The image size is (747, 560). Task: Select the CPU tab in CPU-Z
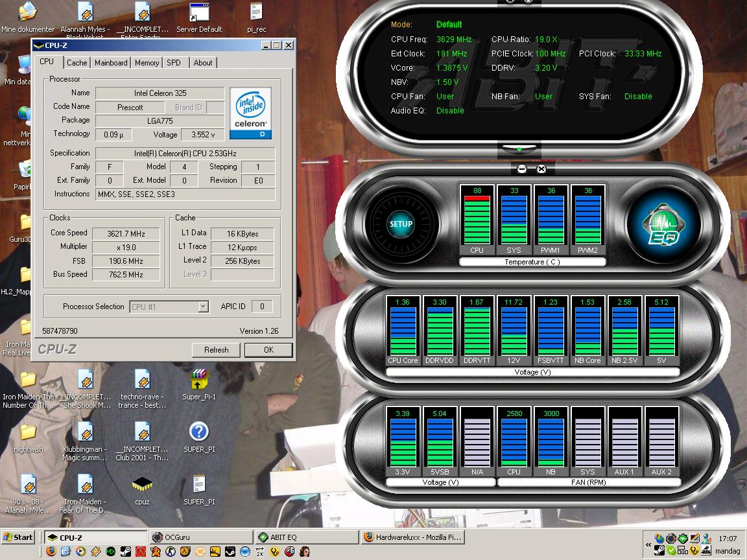47,62
